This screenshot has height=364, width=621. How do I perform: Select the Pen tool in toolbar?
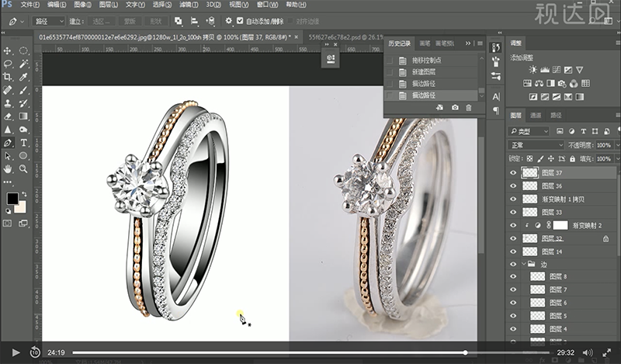(x=8, y=143)
